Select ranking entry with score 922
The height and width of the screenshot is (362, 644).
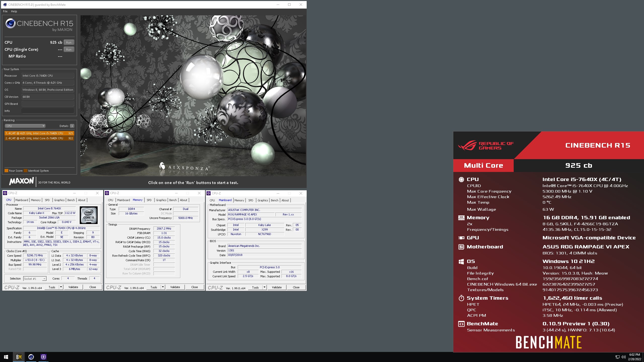coord(39,138)
